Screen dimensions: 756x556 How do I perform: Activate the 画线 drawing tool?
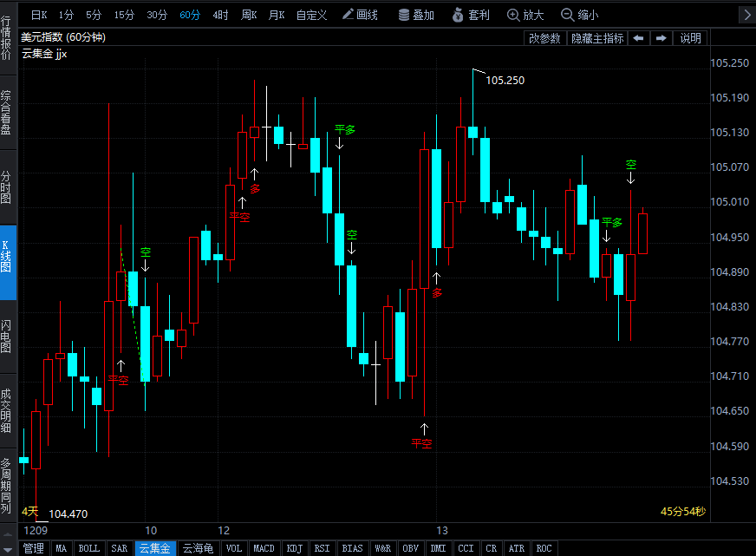[360, 15]
